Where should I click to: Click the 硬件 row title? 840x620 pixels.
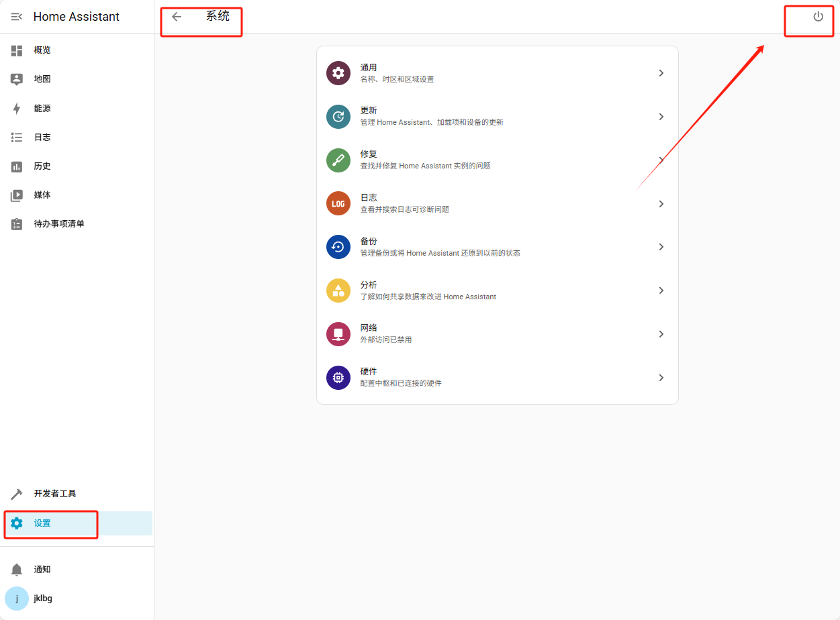click(x=369, y=372)
